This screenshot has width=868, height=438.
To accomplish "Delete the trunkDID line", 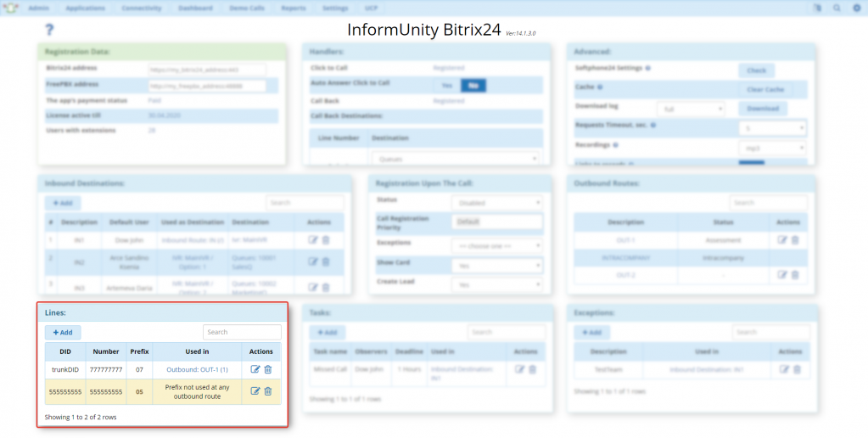I will coord(268,369).
